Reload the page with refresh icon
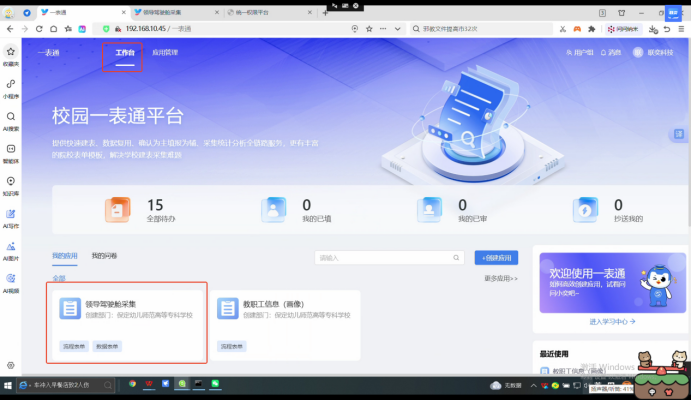Viewport: 692px width, 400px height. [39, 29]
